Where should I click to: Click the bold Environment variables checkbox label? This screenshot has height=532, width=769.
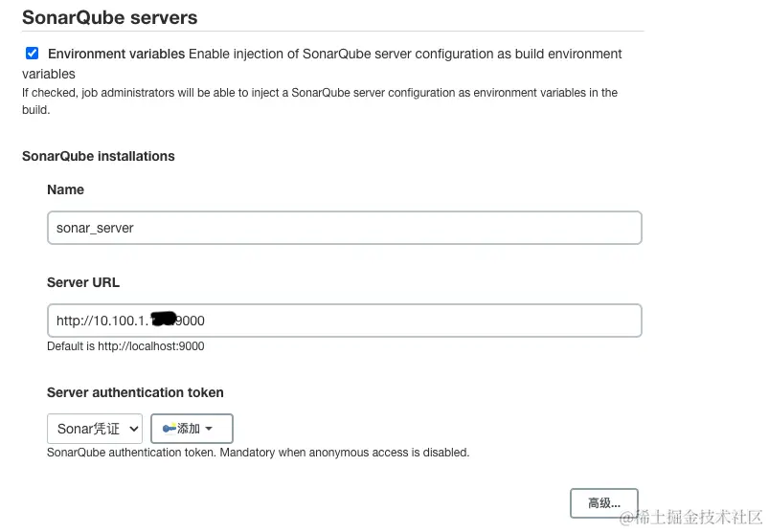[116, 54]
